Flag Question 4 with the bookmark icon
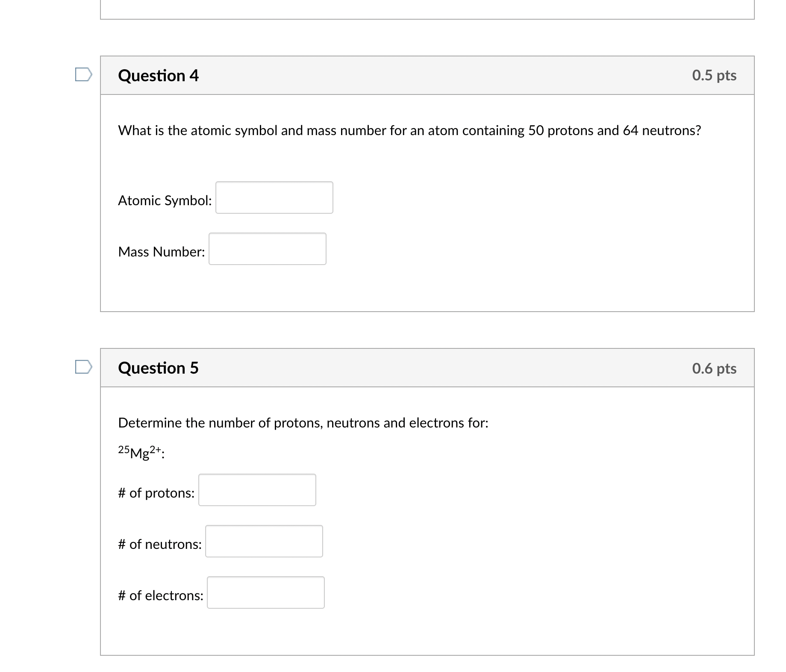 pyautogui.click(x=83, y=74)
